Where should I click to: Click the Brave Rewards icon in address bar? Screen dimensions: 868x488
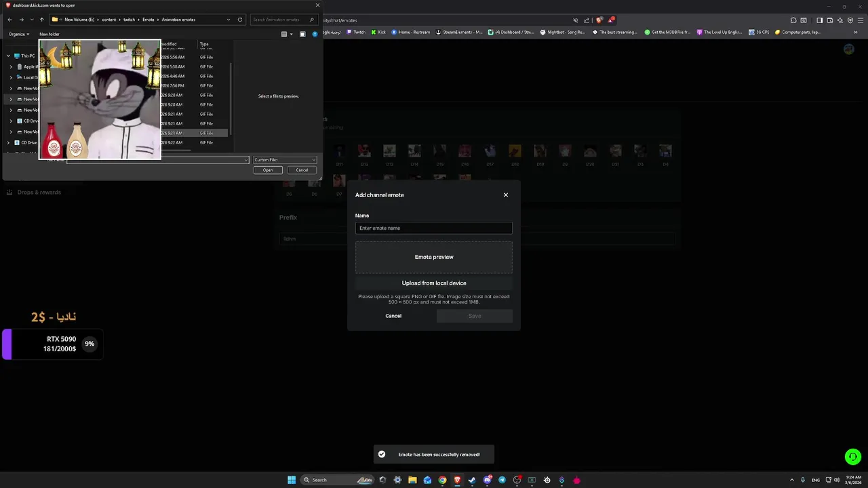click(610, 20)
